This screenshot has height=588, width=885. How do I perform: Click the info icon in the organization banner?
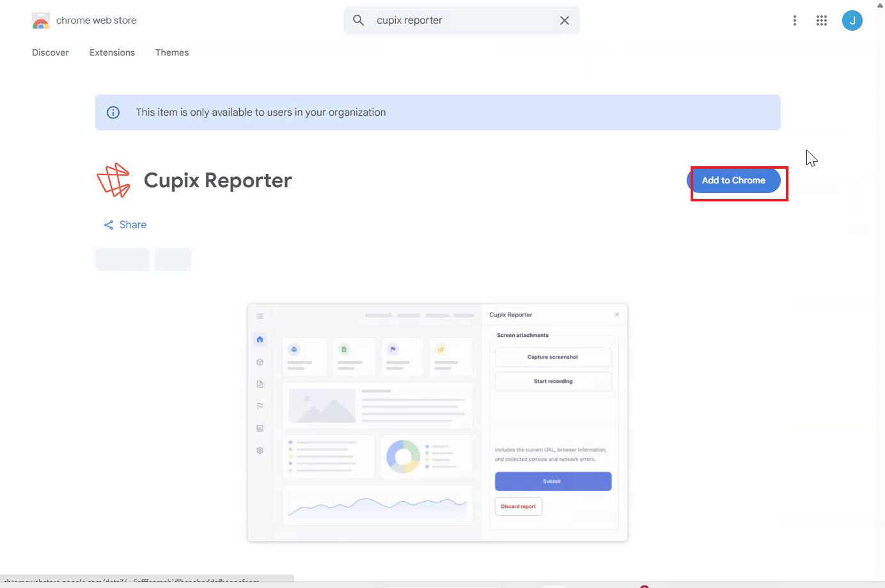[x=113, y=112]
